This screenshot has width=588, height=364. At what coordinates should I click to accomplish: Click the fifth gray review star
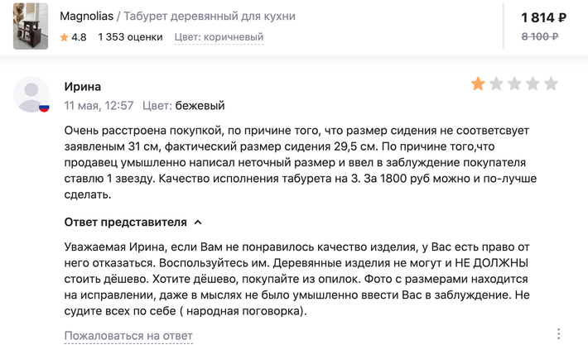tap(551, 84)
